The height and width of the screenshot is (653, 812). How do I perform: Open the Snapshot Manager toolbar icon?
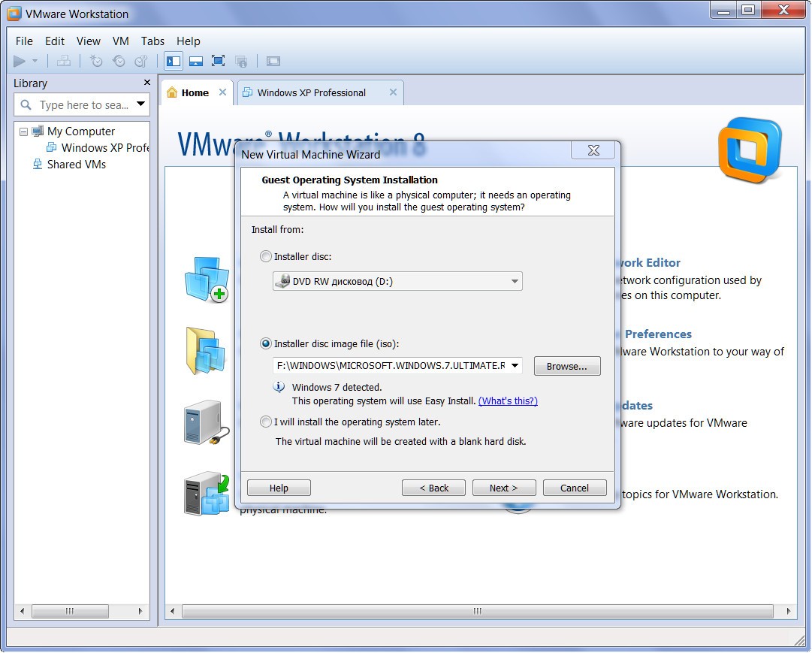141,61
